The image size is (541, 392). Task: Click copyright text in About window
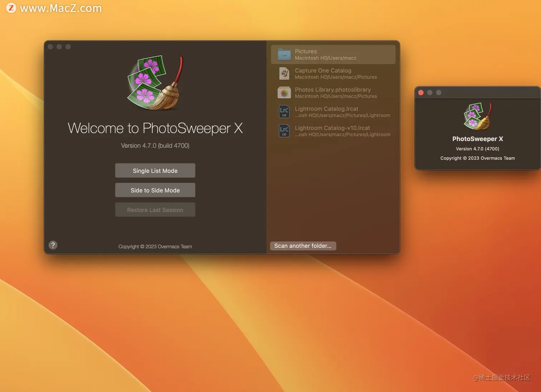[x=478, y=158]
